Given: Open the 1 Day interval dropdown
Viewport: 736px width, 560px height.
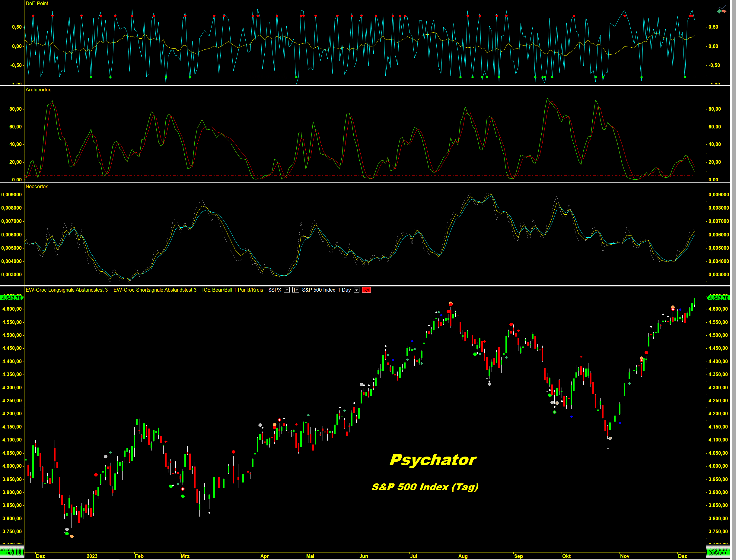Looking at the screenshot, I should pyautogui.click(x=356, y=290).
